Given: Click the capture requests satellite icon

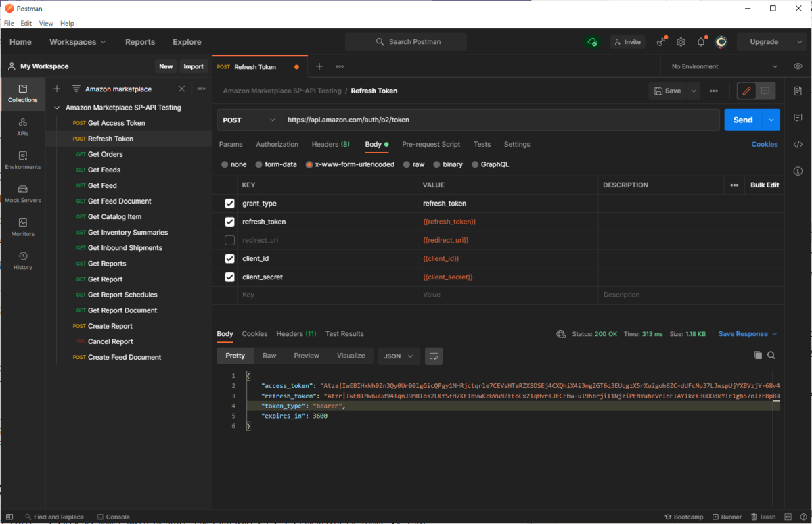Looking at the screenshot, I should (661, 42).
